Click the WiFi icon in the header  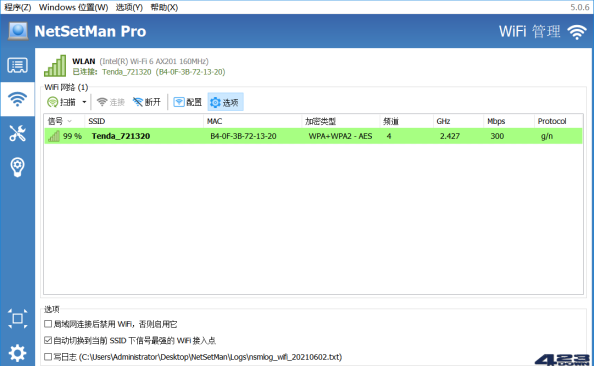coord(577,32)
